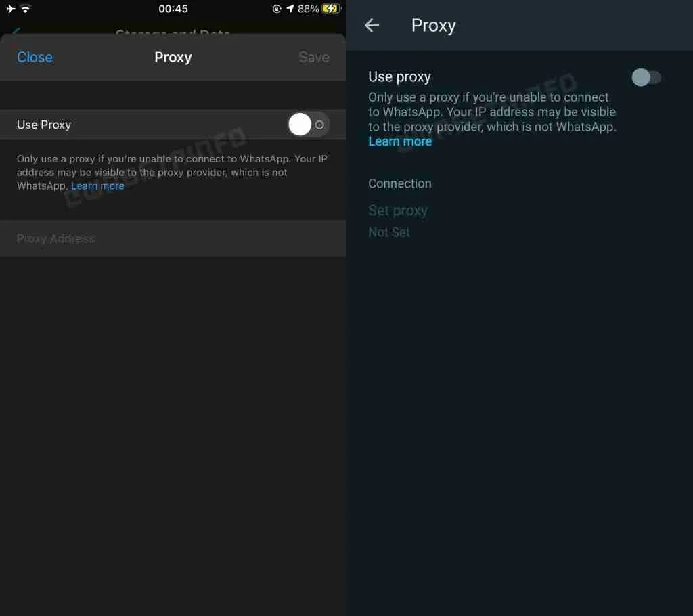Tap the 00:45 clock in status bar

173,9
